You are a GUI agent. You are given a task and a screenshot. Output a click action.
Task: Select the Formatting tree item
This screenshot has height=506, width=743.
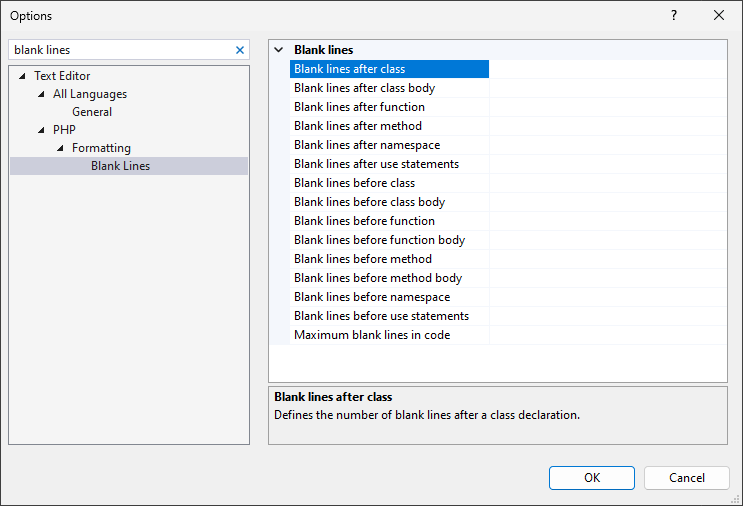click(x=101, y=148)
